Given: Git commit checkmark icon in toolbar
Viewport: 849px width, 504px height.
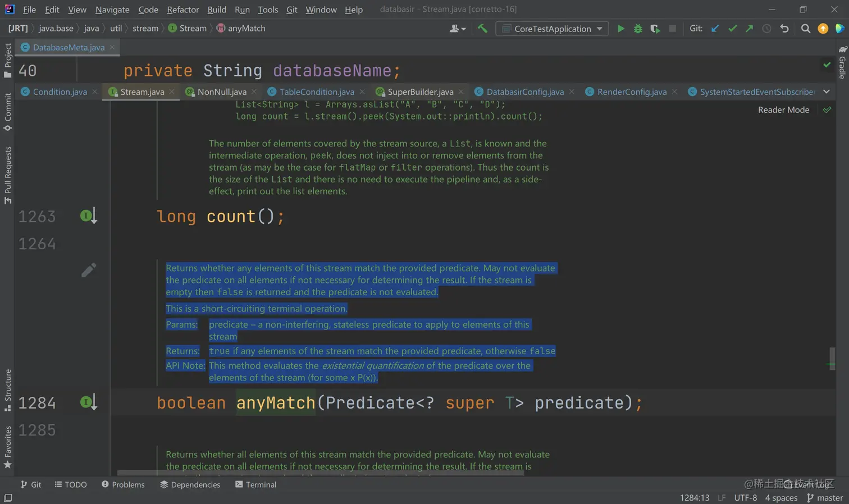Looking at the screenshot, I should click(x=732, y=29).
